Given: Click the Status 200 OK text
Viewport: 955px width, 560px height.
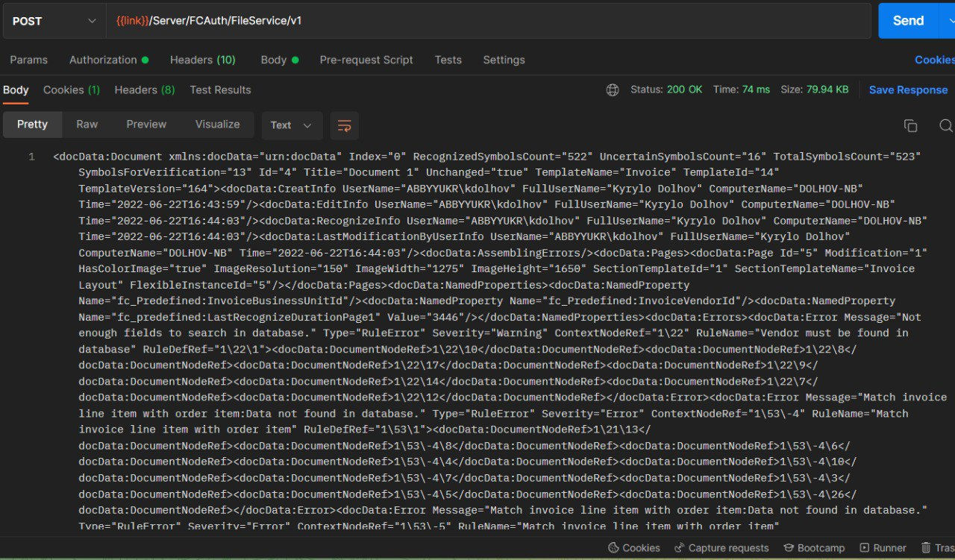Looking at the screenshot, I should click(666, 89).
